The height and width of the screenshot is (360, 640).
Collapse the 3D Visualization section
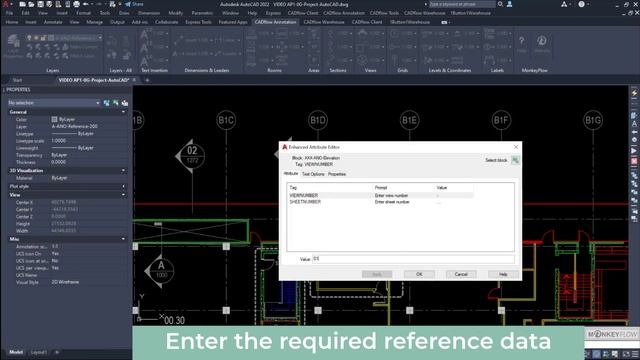[123, 171]
